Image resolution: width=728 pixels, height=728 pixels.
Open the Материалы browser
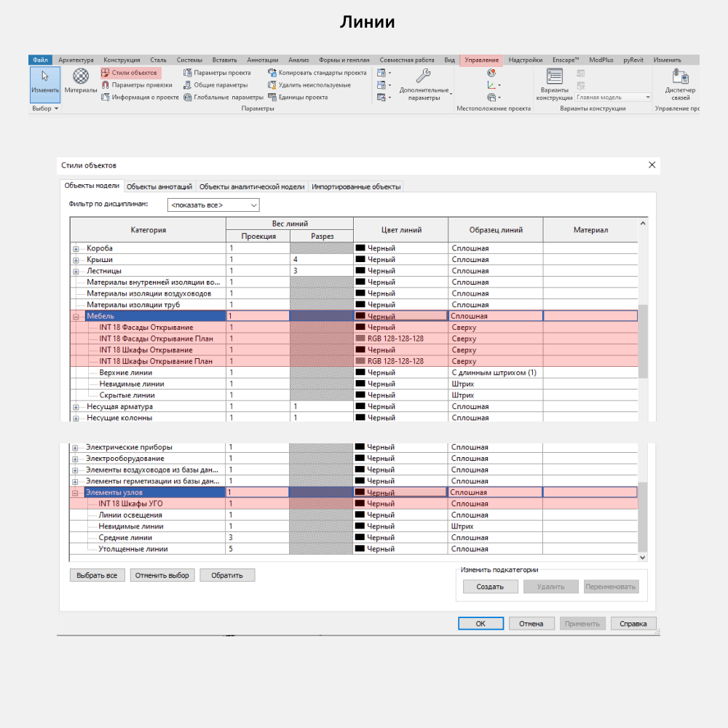tap(81, 81)
